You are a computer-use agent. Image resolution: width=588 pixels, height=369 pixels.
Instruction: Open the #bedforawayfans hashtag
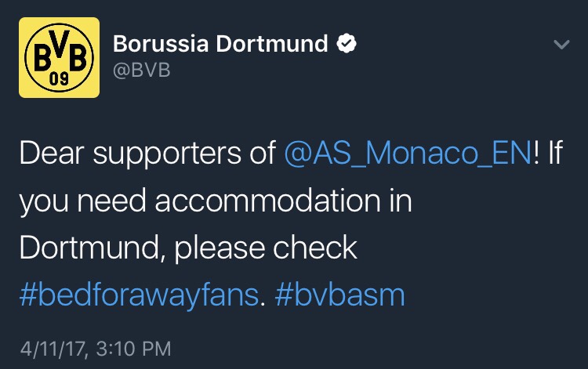(138, 295)
